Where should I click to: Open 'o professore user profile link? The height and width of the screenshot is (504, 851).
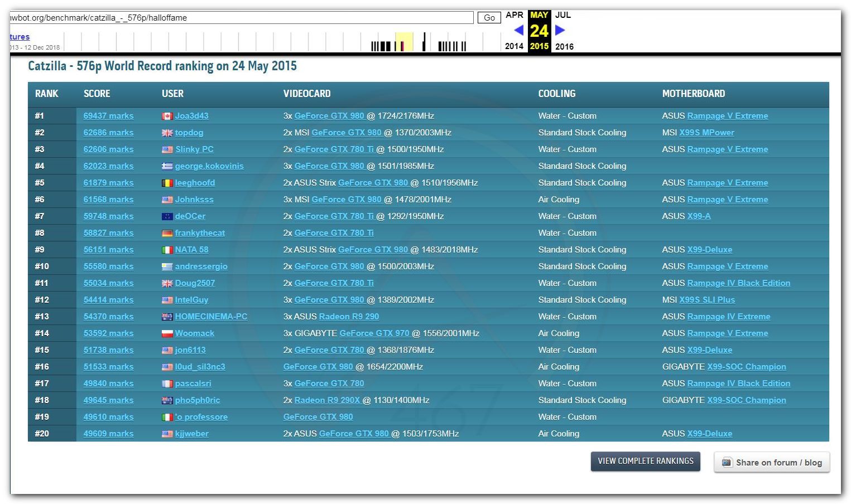201,417
